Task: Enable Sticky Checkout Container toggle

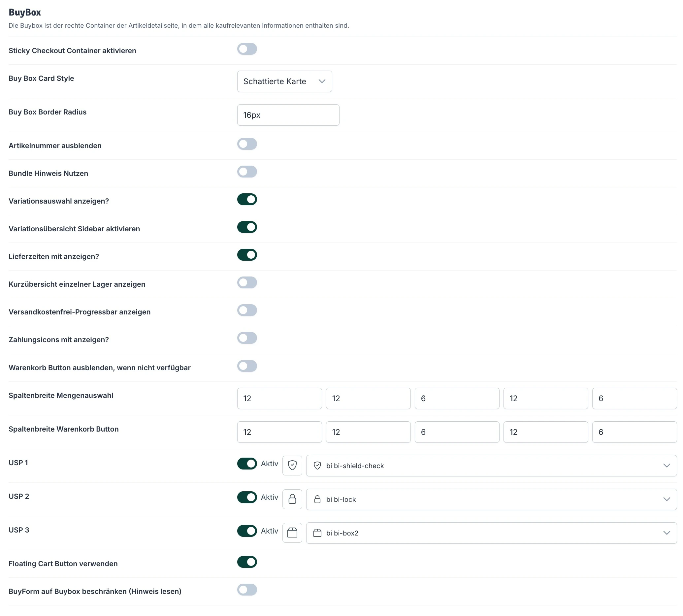Action: [x=247, y=49]
